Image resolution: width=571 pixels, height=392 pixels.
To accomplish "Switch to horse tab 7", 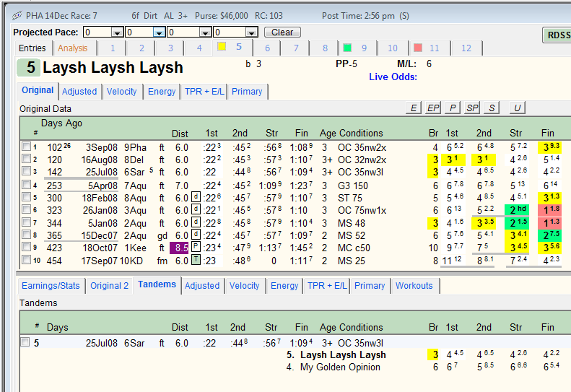I will tap(296, 48).
